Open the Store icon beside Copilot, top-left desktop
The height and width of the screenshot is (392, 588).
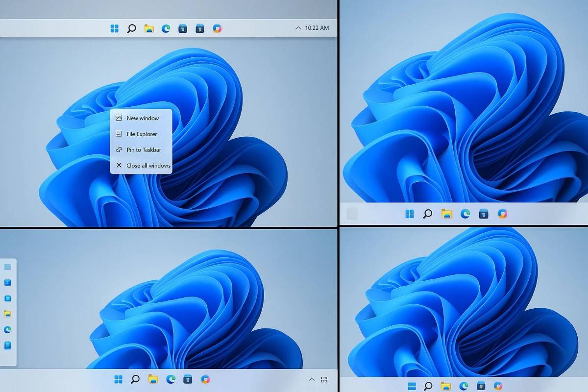[x=200, y=28]
